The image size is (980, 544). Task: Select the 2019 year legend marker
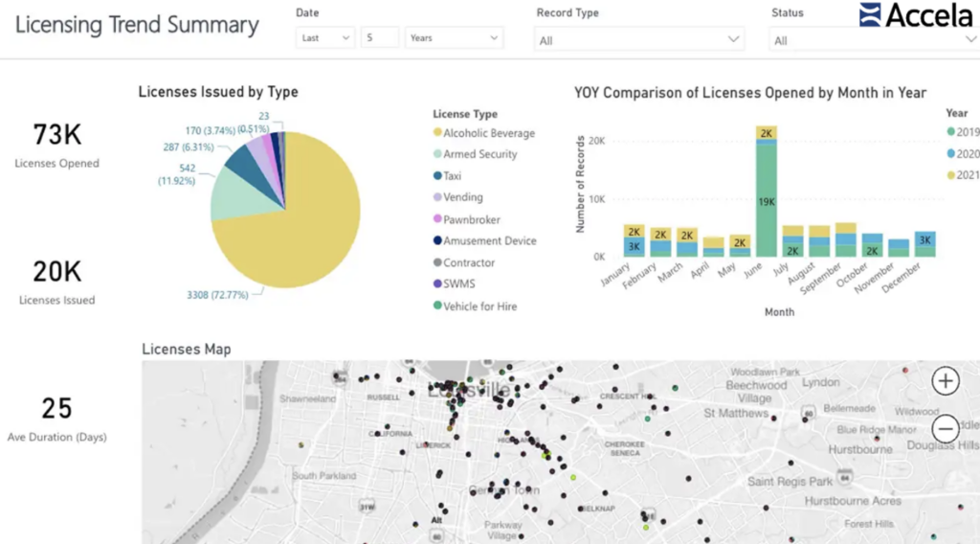[950, 132]
